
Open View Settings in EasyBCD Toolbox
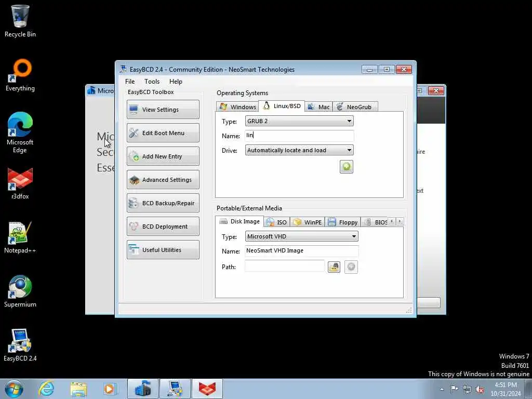point(163,109)
